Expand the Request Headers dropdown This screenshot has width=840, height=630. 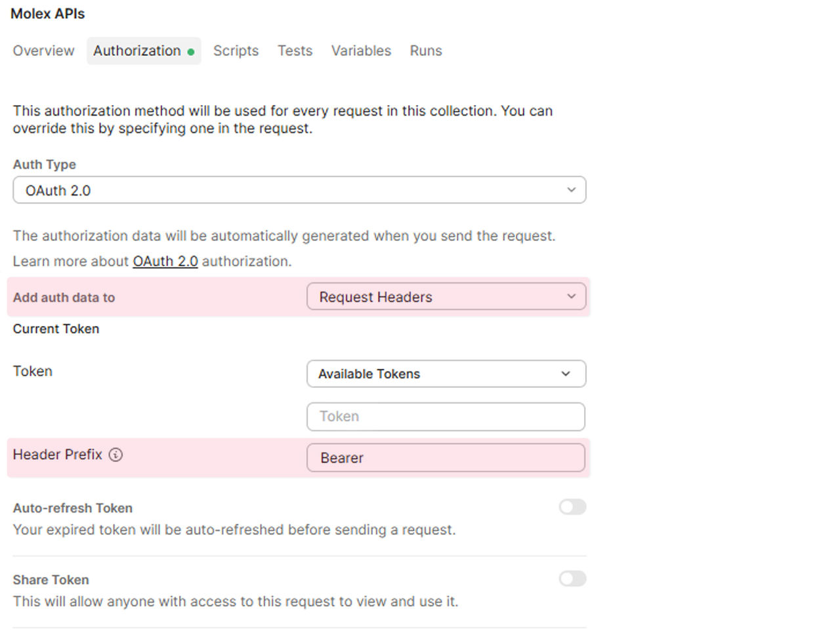pyautogui.click(x=446, y=297)
